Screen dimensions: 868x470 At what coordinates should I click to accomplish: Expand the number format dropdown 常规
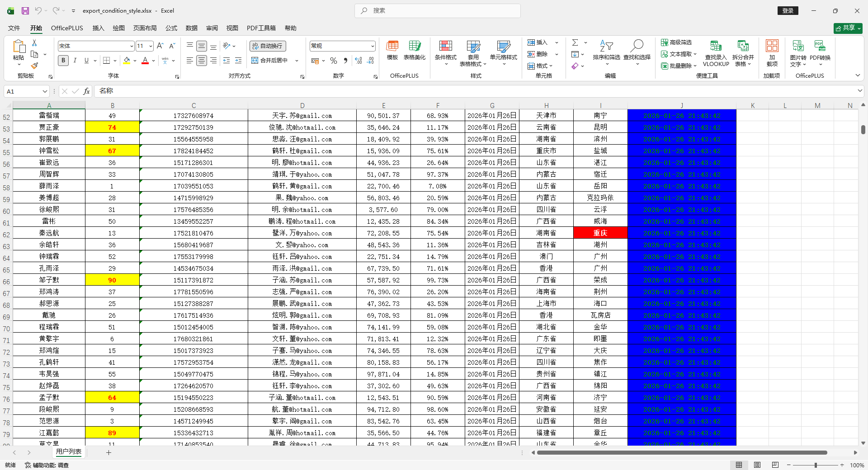[373, 46]
